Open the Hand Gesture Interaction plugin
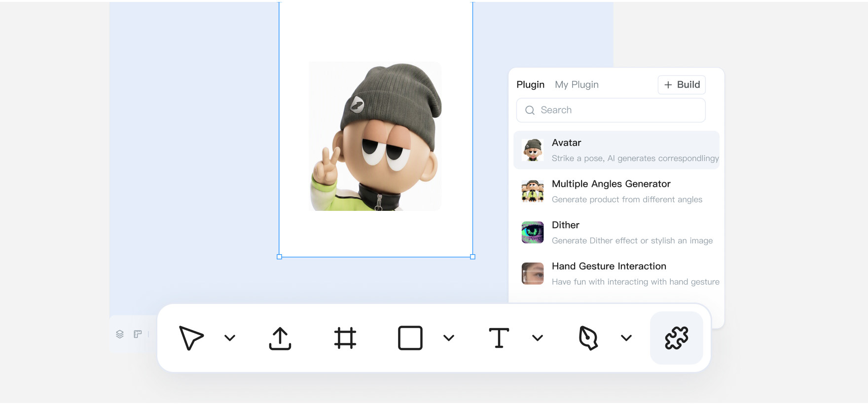The width and height of the screenshot is (868, 404). 616,273
